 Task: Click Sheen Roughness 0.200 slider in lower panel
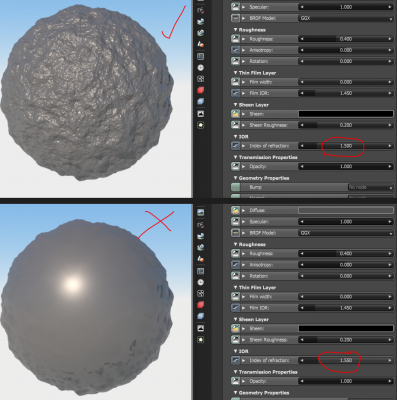tap(346, 340)
